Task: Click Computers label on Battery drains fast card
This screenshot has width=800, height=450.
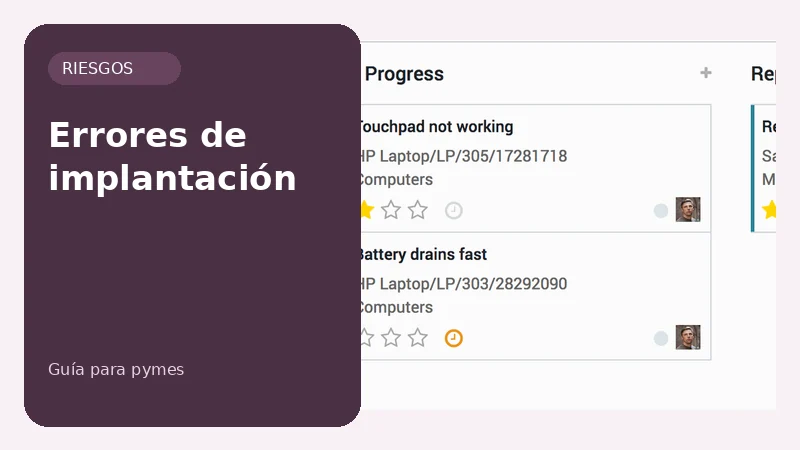Action: pyautogui.click(x=397, y=307)
